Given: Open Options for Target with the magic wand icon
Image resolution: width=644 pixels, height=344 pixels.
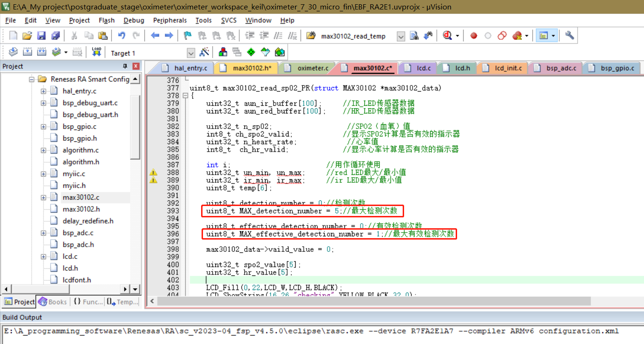Looking at the screenshot, I should 204,52.
